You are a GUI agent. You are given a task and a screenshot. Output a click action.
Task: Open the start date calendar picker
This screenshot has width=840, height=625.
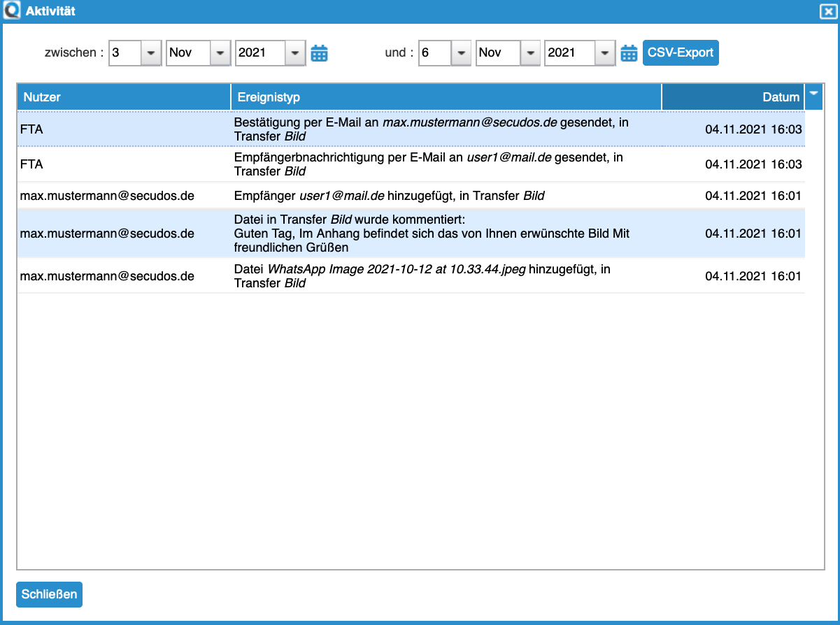click(320, 52)
